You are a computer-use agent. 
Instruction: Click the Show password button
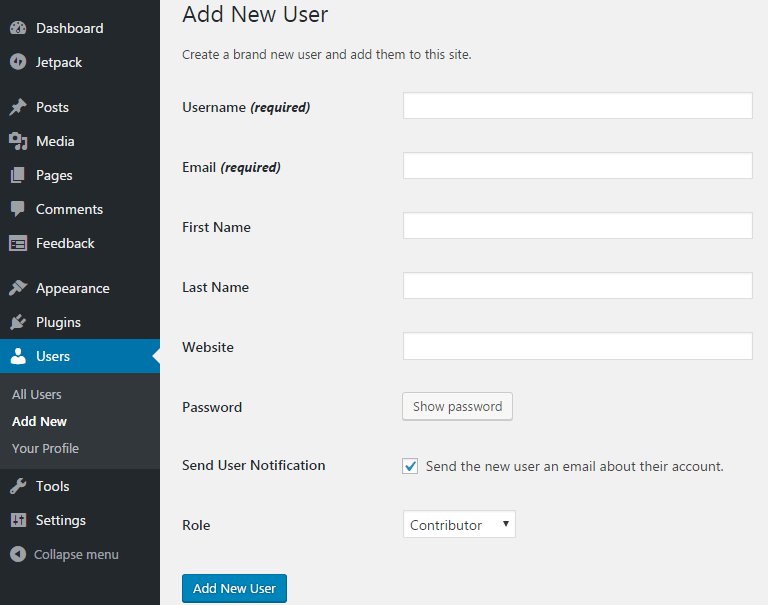tap(457, 406)
